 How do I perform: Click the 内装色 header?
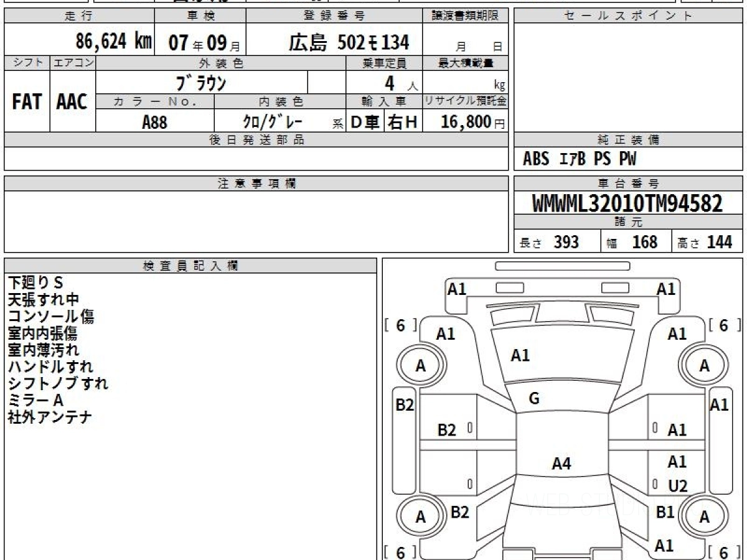(280, 101)
